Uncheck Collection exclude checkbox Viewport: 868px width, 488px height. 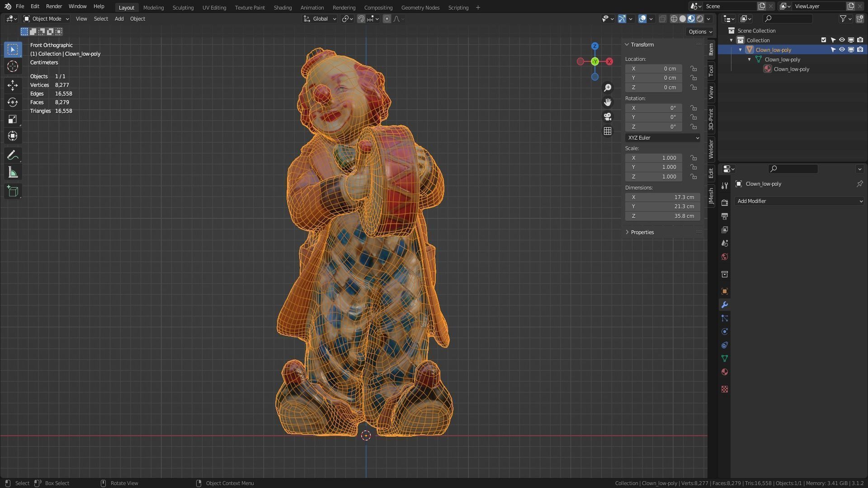click(824, 40)
